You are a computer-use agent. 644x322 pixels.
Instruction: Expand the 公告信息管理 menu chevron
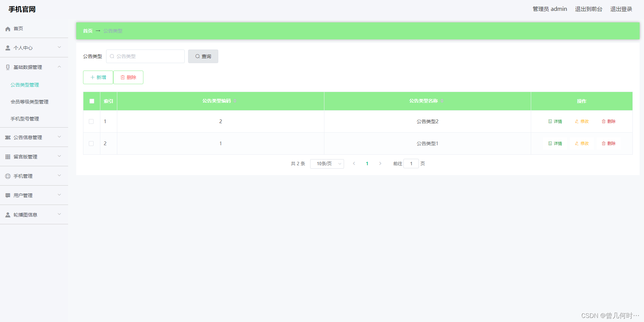pyautogui.click(x=59, y=137)
